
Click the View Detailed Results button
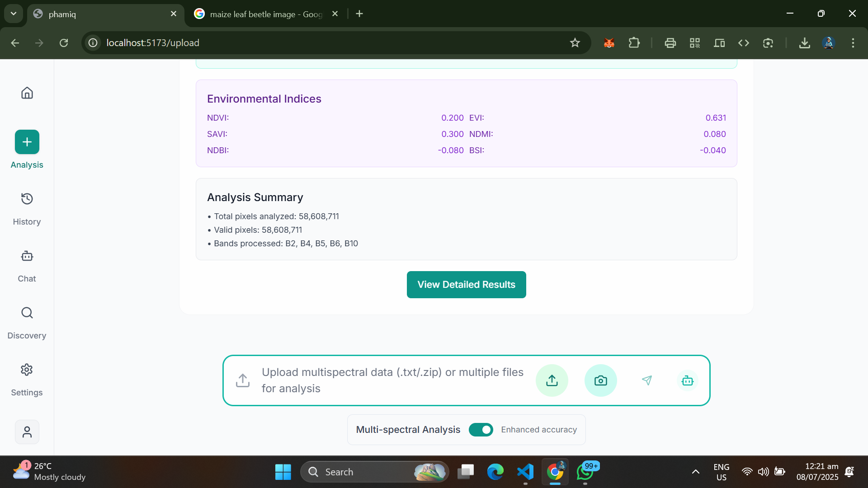pos(466,285)
